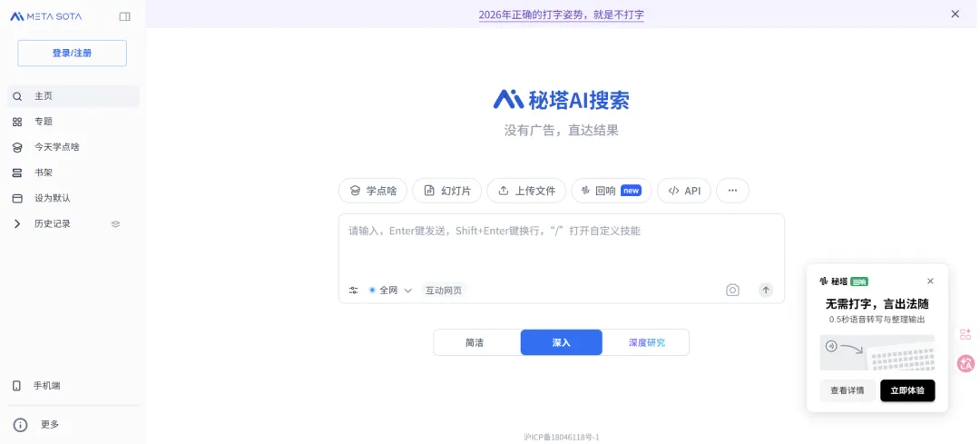Click the 登录/注册 button
Screen dimensions: 980x444
point(72,54)
